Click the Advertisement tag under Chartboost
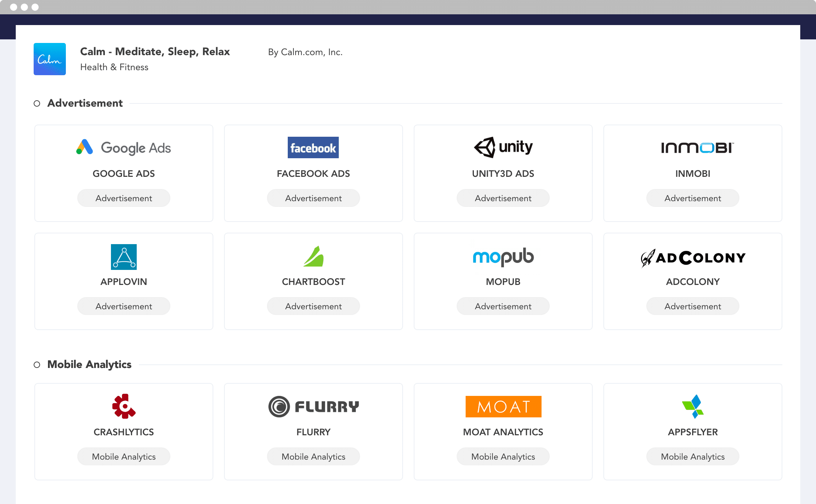The width and height of the screenshot is (816, 504). tap(314, 306)
